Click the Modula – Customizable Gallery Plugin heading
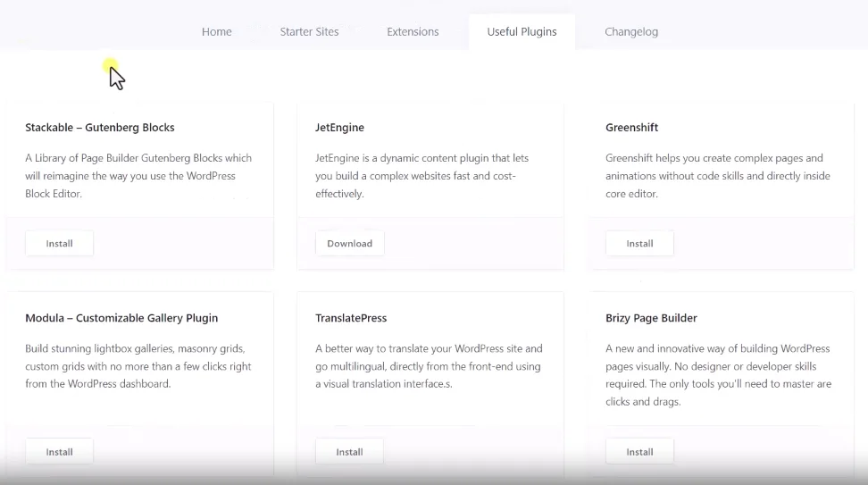Image resolution: width=868 pixels, height=485 pixels. pos(121,318)
